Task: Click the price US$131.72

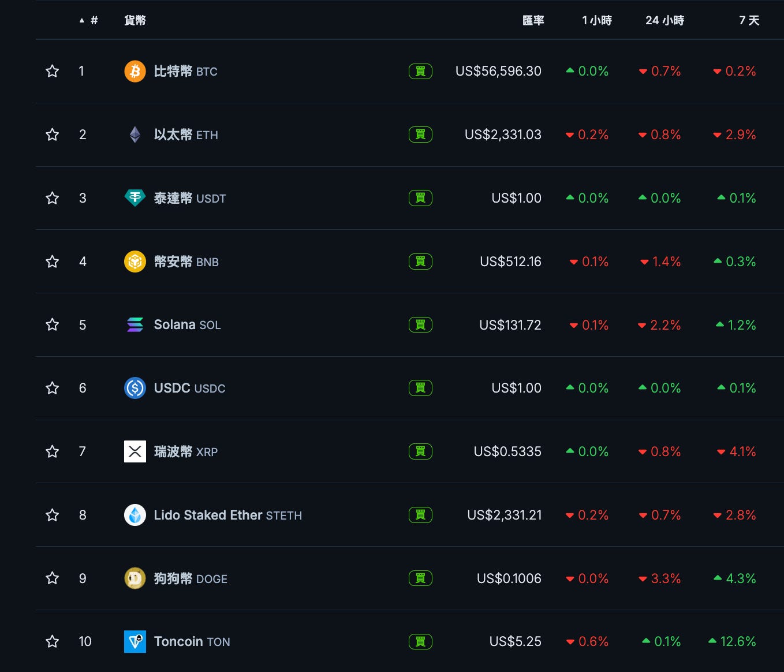Action: (x=510, y=325)
